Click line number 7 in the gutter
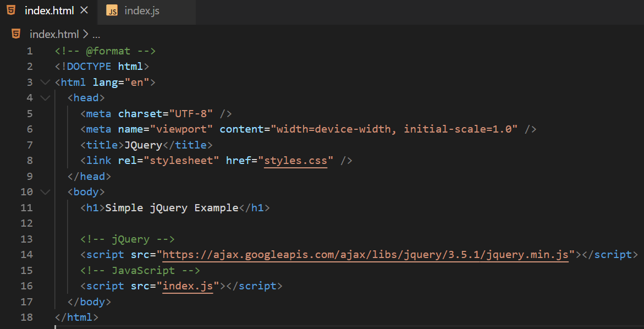The width and height of the screenshot is (644, 329). 30,144
